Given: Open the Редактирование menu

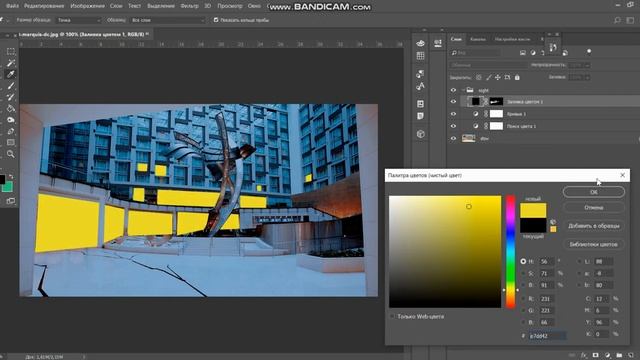Looking at the screenshot, I should [44, 6].
